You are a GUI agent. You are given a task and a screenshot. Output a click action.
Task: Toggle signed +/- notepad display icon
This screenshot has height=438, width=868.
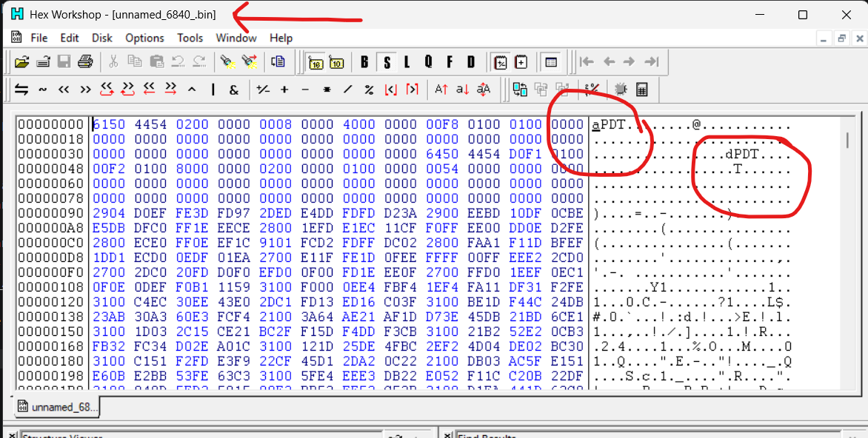(x=500, y=62)
